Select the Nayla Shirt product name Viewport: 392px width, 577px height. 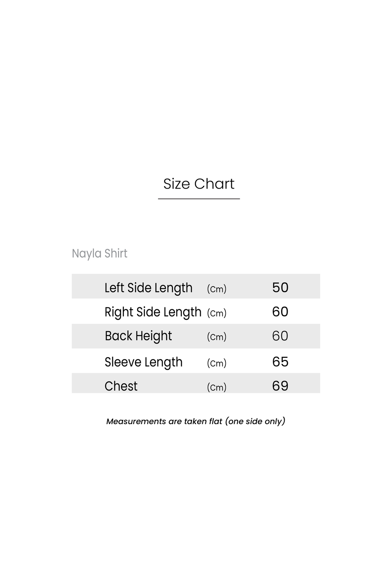coord(100,254)
